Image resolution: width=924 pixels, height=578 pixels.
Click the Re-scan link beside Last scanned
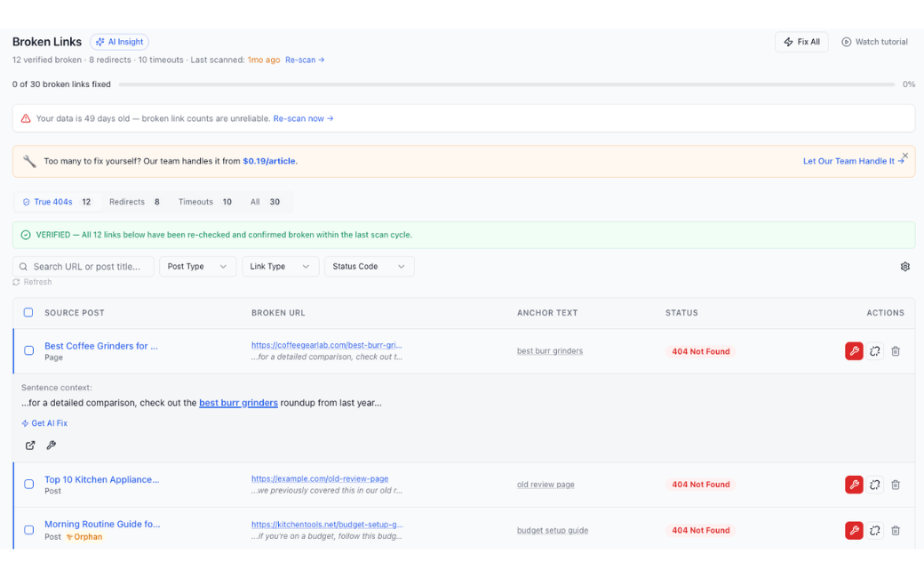pyautogui.click(x=305, y=60)
